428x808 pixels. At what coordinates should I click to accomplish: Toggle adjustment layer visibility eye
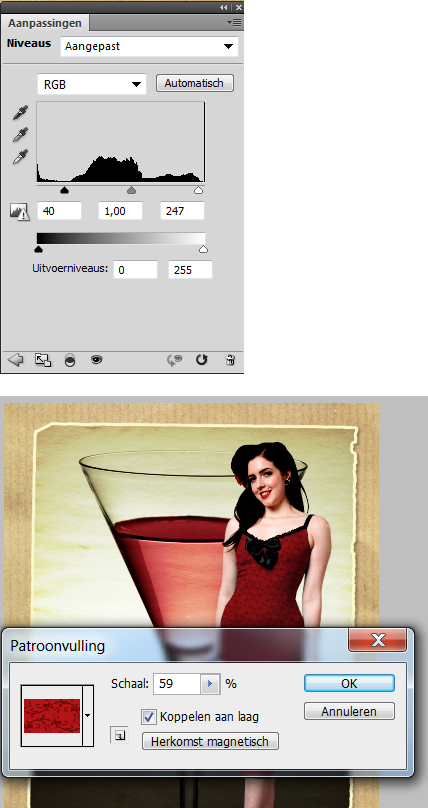coord(96,360)
